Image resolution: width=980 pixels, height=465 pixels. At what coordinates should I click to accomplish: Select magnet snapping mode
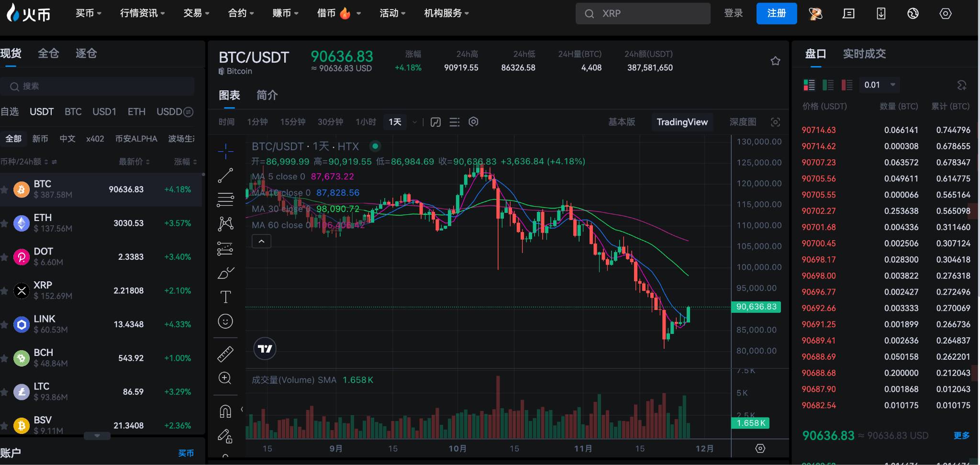pyautogui.click(x=225, y=410)
